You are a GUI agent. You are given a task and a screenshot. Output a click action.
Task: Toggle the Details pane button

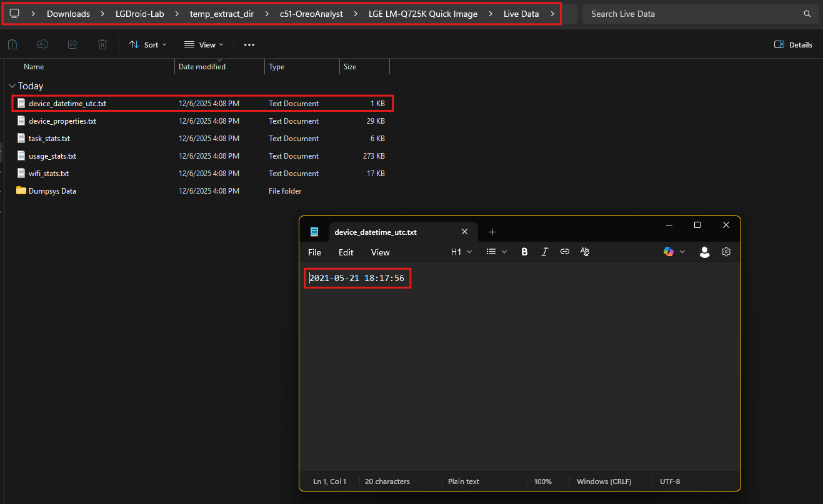coord(793,44)
